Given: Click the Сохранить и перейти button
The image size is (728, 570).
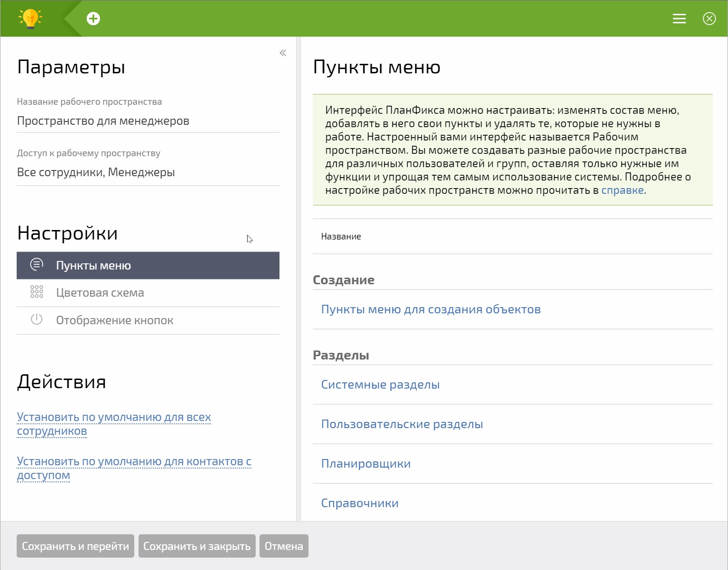Looking at the screenshot, I should (x=75, y=546).
